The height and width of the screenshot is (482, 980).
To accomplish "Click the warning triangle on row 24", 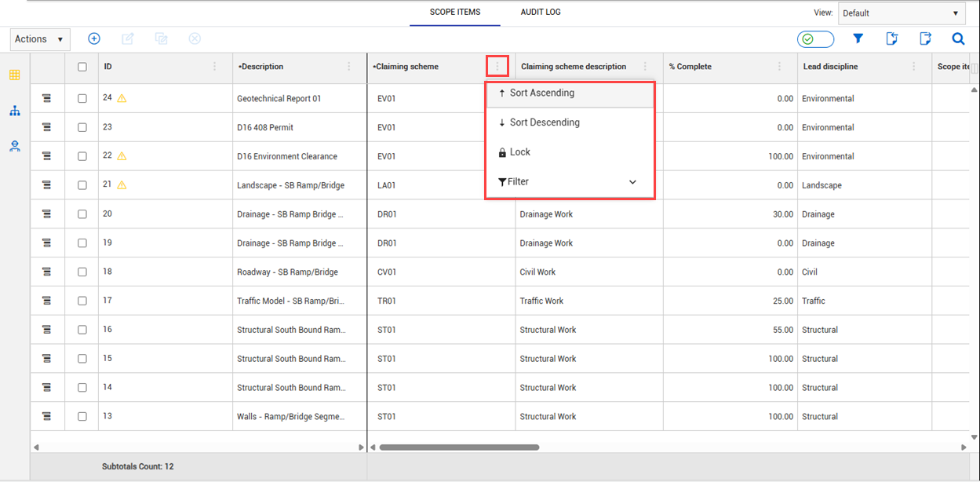I will click(x=122, y=98).
